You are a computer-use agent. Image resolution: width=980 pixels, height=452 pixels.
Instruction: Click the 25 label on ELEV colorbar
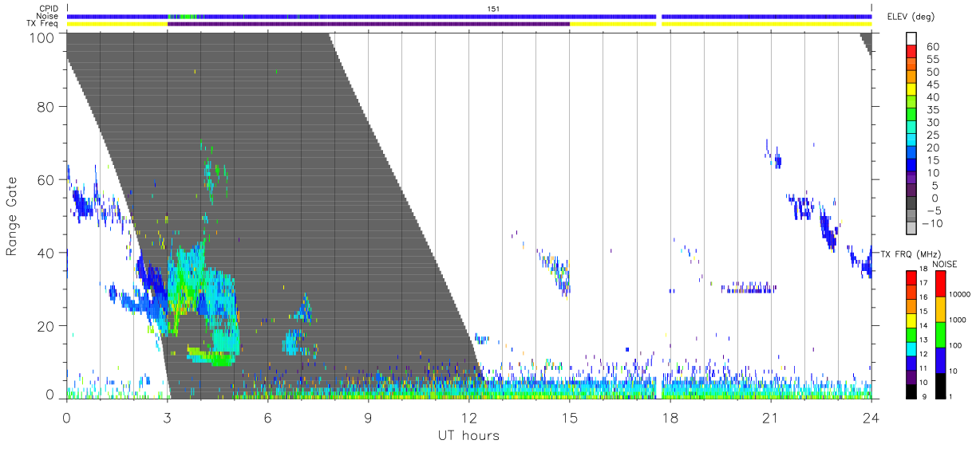[932, 136]
